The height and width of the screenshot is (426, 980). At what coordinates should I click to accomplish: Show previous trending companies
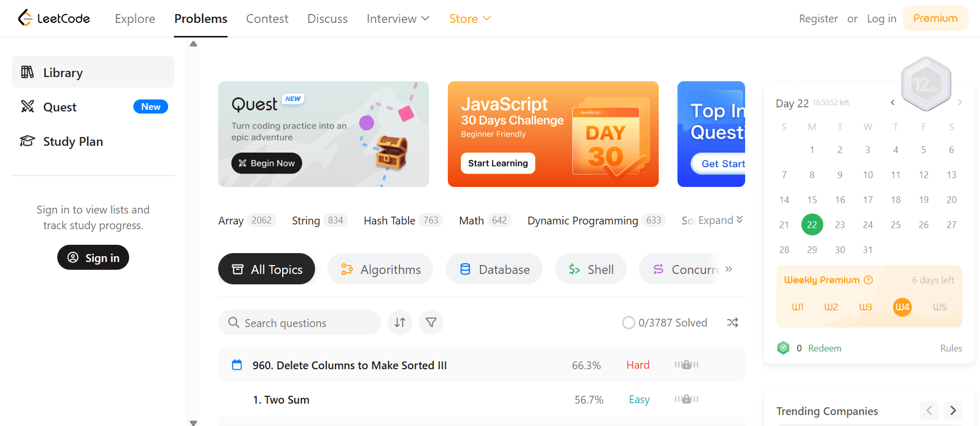tap(929, 410)
